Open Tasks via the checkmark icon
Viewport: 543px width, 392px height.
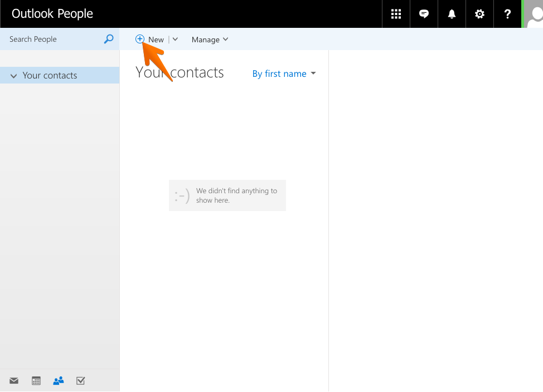coord(80,381)
